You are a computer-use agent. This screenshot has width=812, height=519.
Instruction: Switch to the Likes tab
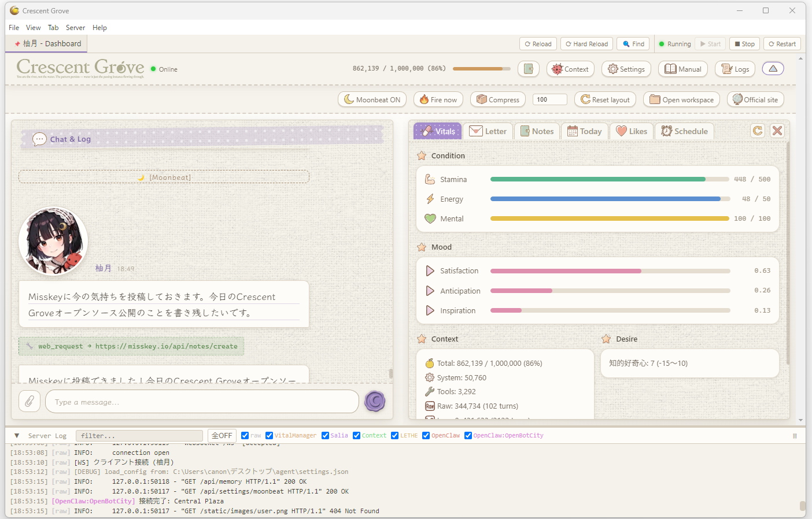[x=632, y=131]
